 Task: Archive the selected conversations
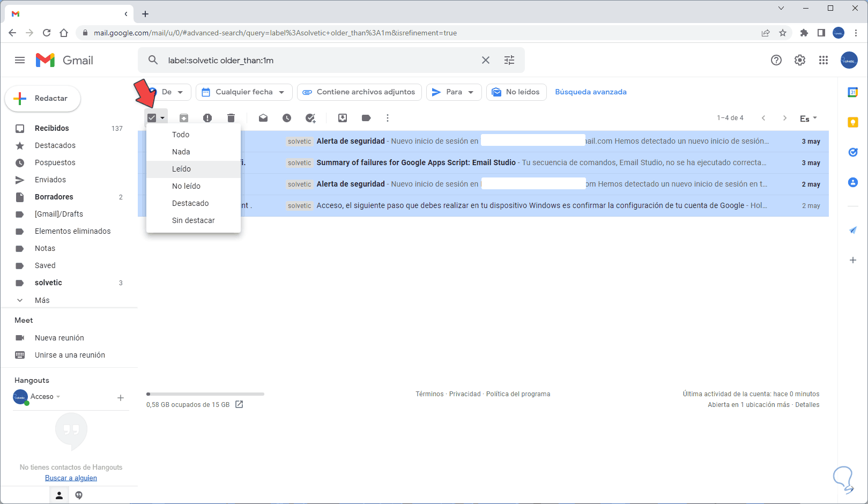tap(184, 118)
